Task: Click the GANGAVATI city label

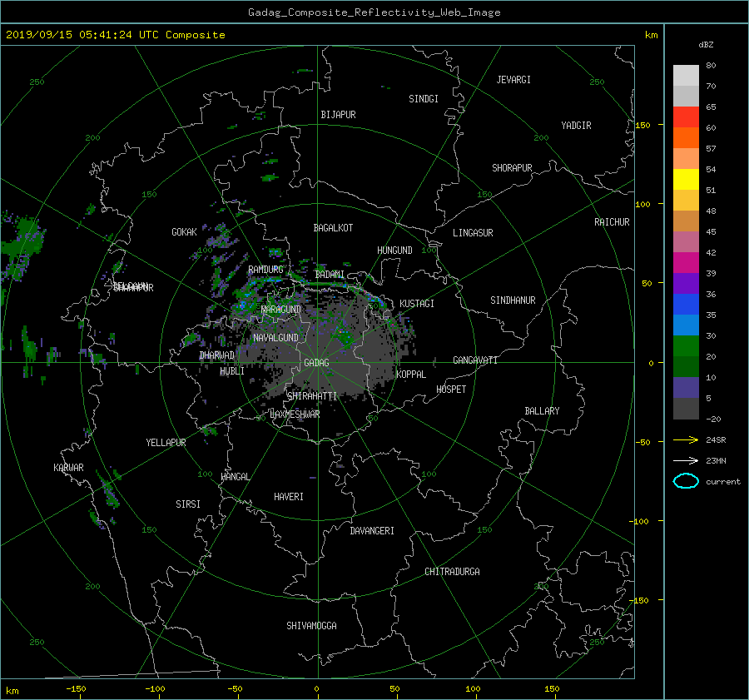Action: pos(475,360)
